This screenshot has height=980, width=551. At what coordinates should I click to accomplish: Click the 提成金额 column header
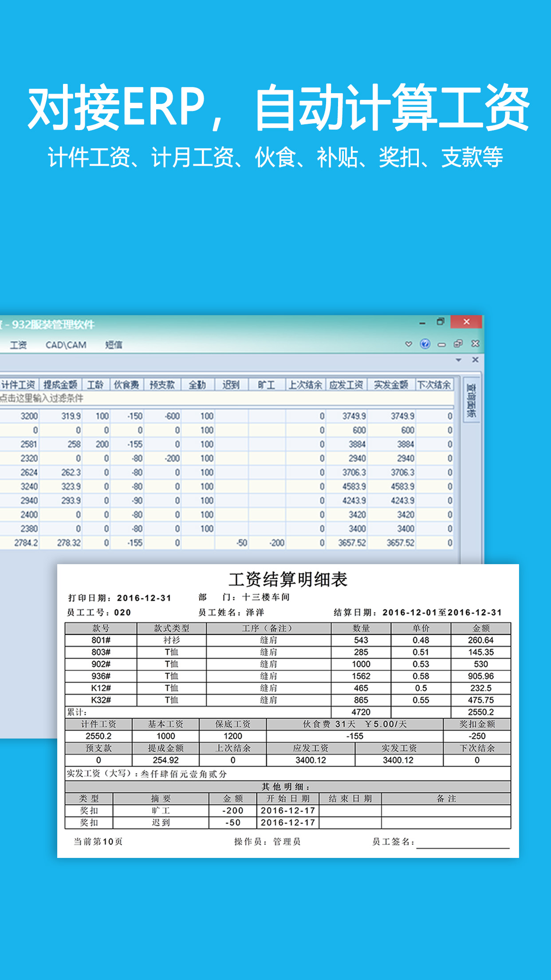[x=60, y=385]
